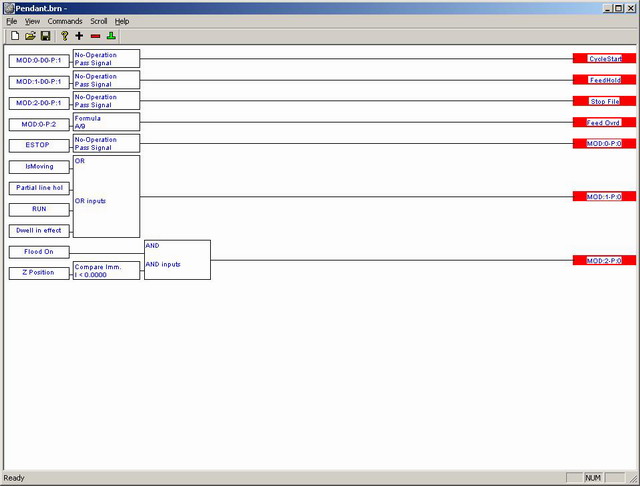Viewport: 640px width, 486px height.
Task: Select the red Feed Ovrd output
Action: tap(604, 122)
